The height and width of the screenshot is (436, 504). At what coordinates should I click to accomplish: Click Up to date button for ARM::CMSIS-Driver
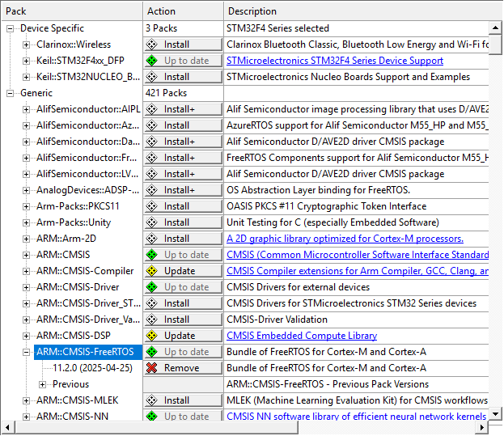click(183, 287)
